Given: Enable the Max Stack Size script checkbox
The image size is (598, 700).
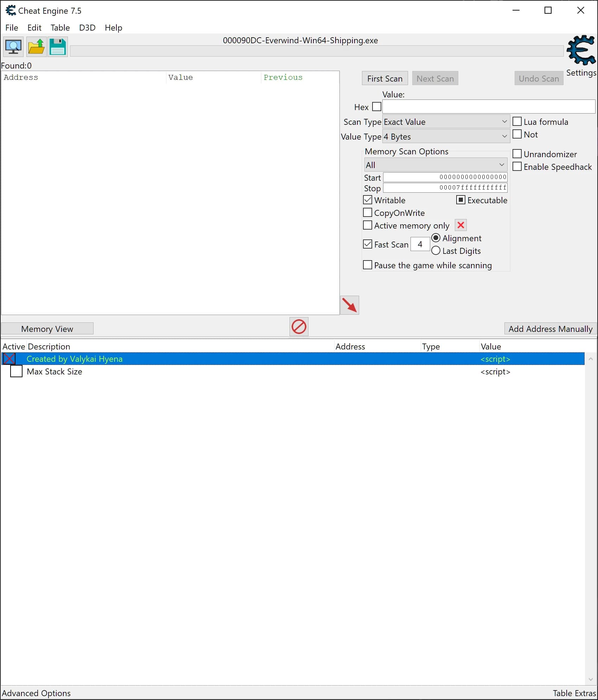Looking at the screenshot, I should [16, 372].
